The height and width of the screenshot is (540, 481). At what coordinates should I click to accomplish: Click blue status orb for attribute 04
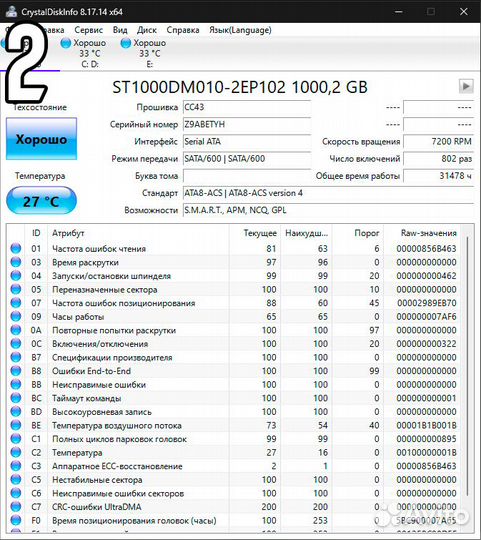(x=15, y=276)
